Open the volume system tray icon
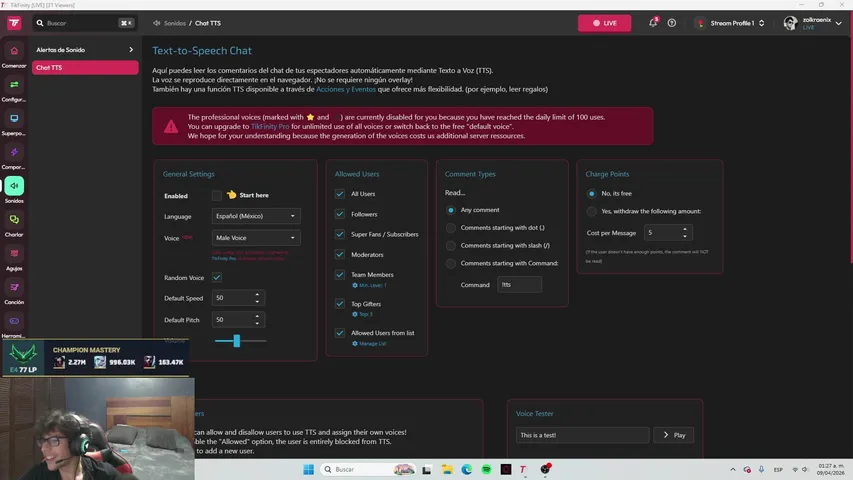Screen dimensions: 853x480 (x=805, y=469)
